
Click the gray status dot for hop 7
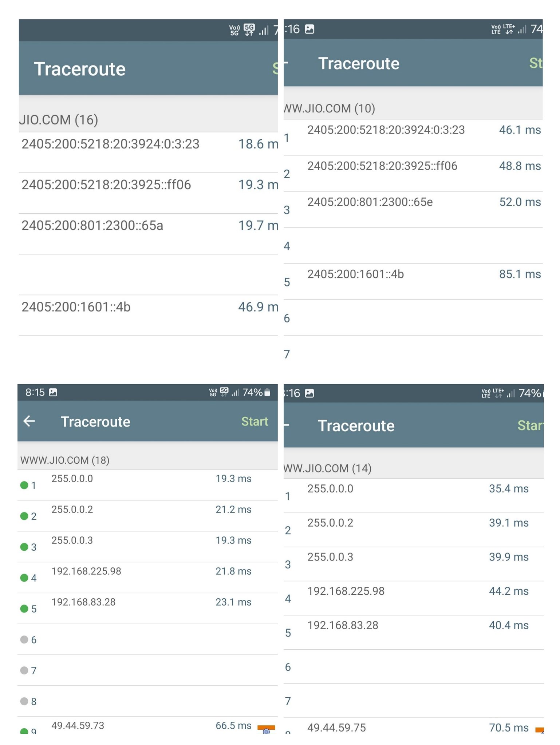click(x=24, y=670)
